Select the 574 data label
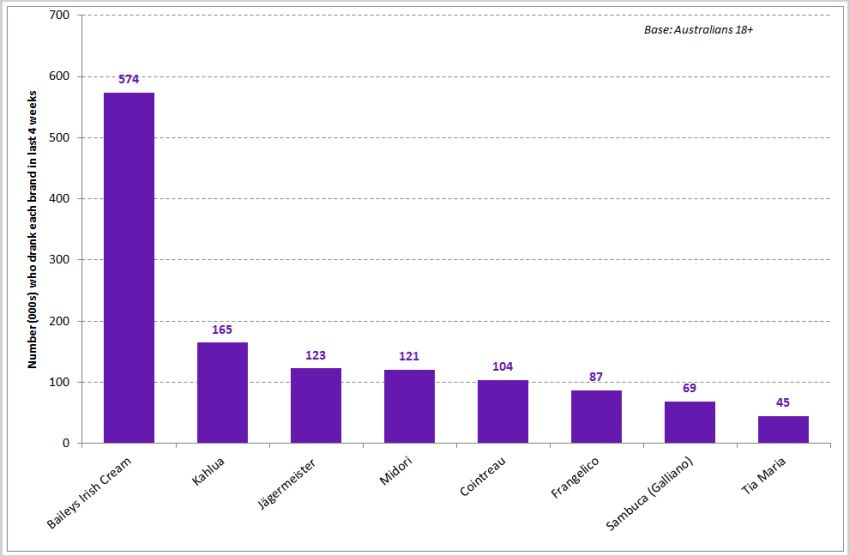This screenshot has height=556, width=850. (129, 79)
